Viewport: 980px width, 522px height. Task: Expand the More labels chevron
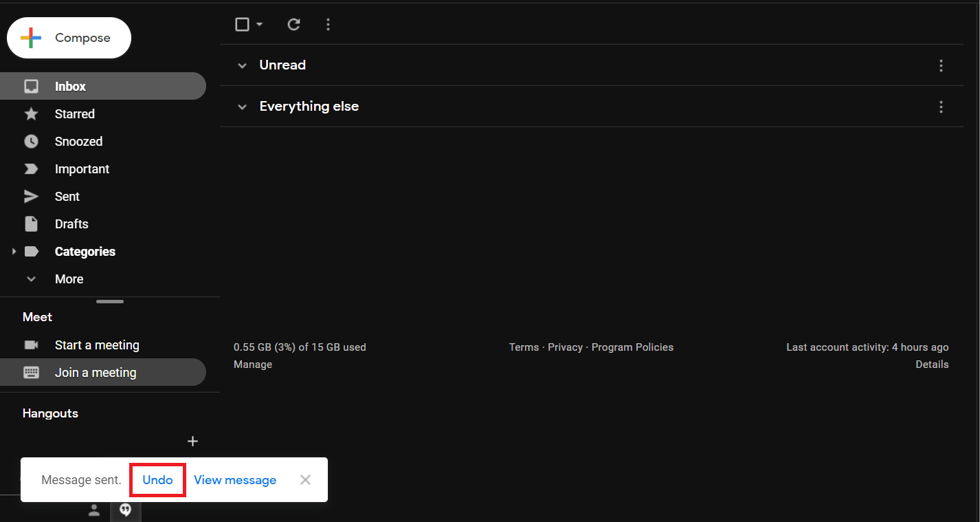[x=31, y=279]
